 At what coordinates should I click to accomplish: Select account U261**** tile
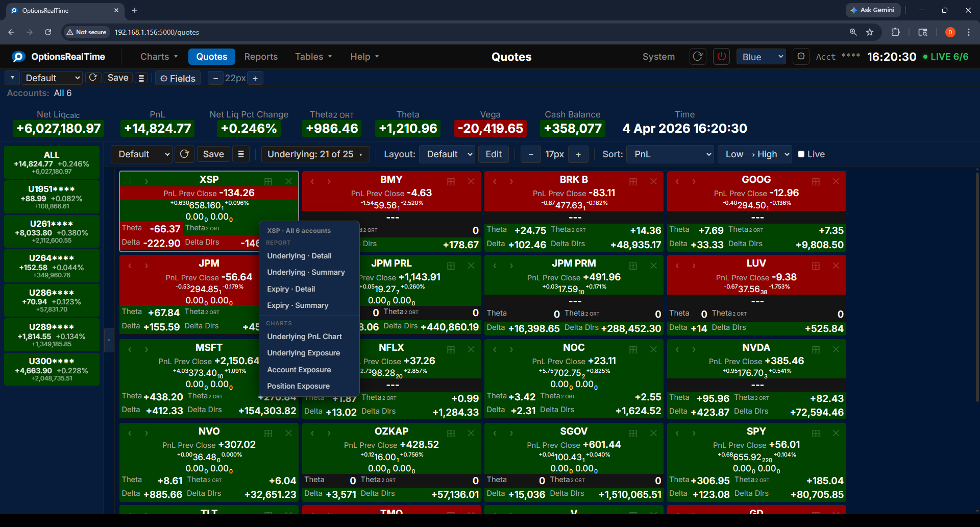pyautogui.click(x=52, y=231)
